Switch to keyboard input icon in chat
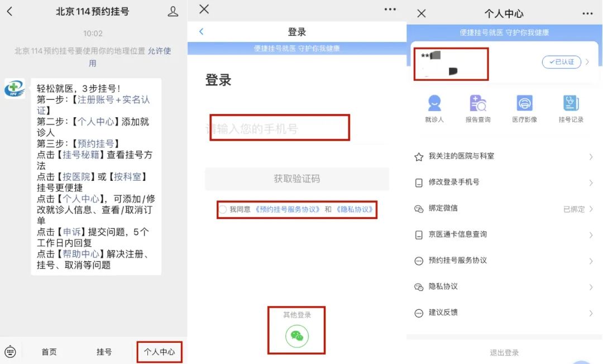603x364 pixels. point(11,352)
